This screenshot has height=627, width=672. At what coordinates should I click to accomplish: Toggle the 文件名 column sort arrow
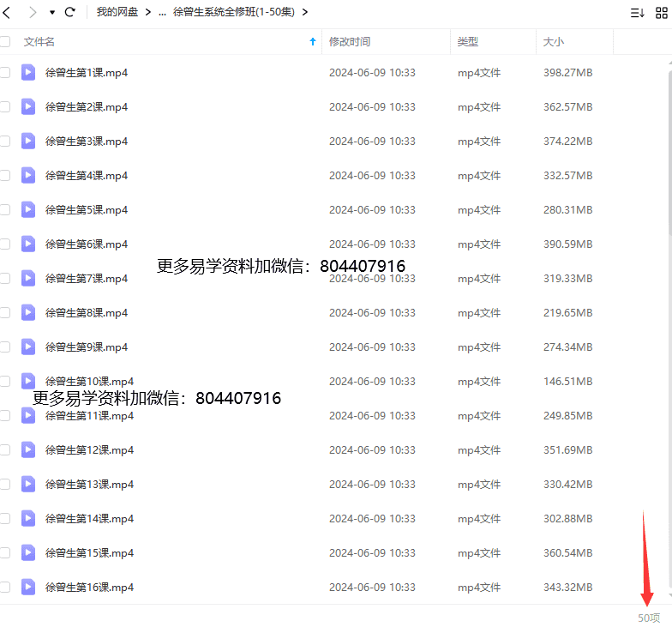[312, 42]
